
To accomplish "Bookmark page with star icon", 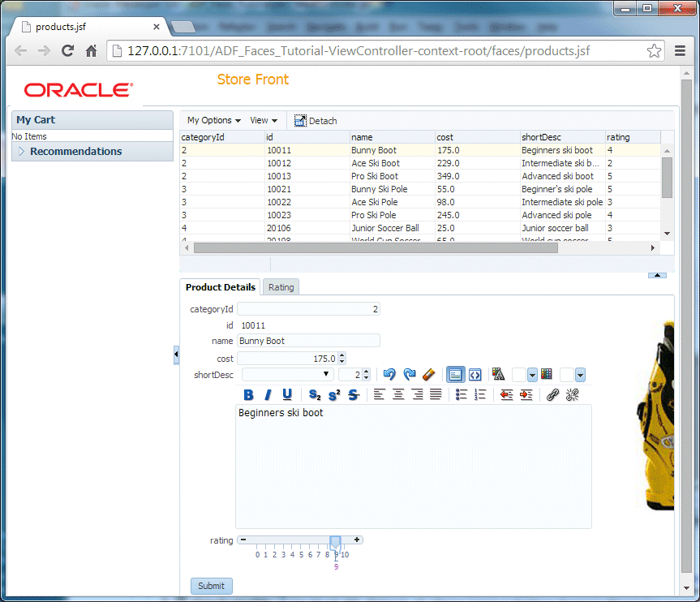I will (x=654, y=51).
